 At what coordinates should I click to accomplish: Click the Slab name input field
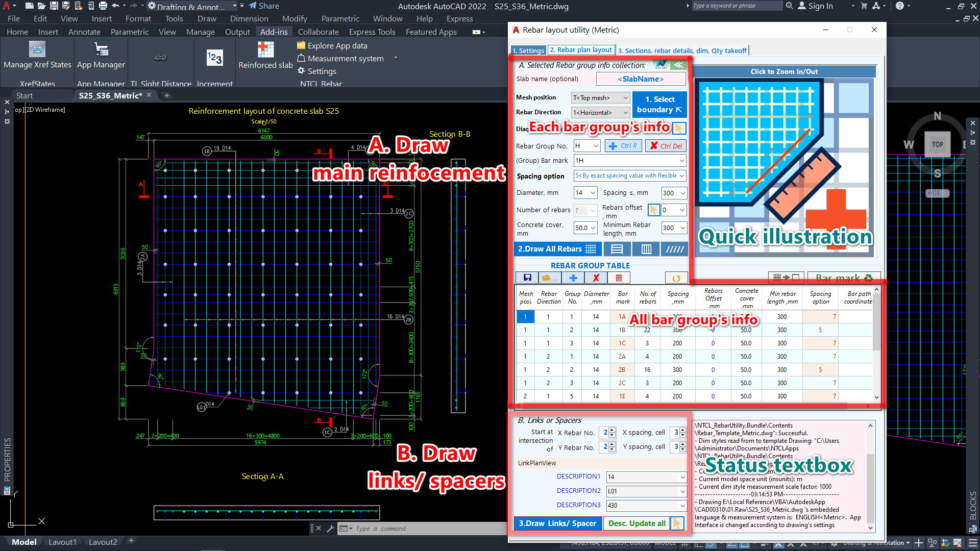641,79
